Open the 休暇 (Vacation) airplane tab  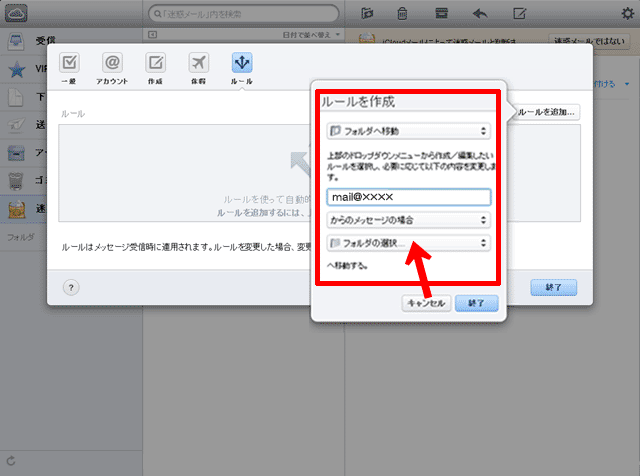coord(198,66)
